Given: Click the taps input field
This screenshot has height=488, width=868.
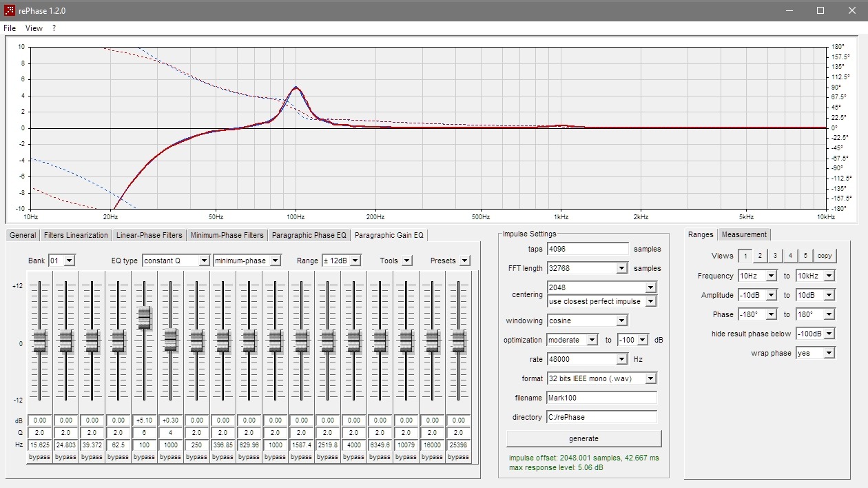Looking at the screenshot, I should 588,249.
